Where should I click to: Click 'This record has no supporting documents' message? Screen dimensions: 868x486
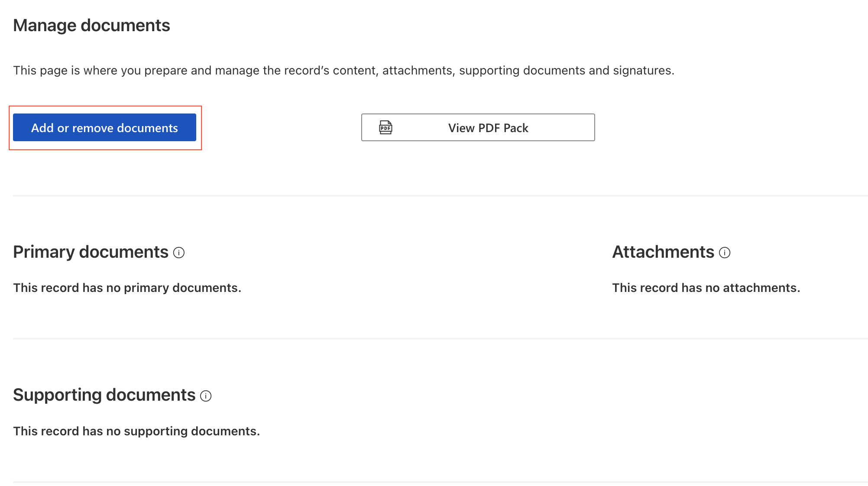136,431
